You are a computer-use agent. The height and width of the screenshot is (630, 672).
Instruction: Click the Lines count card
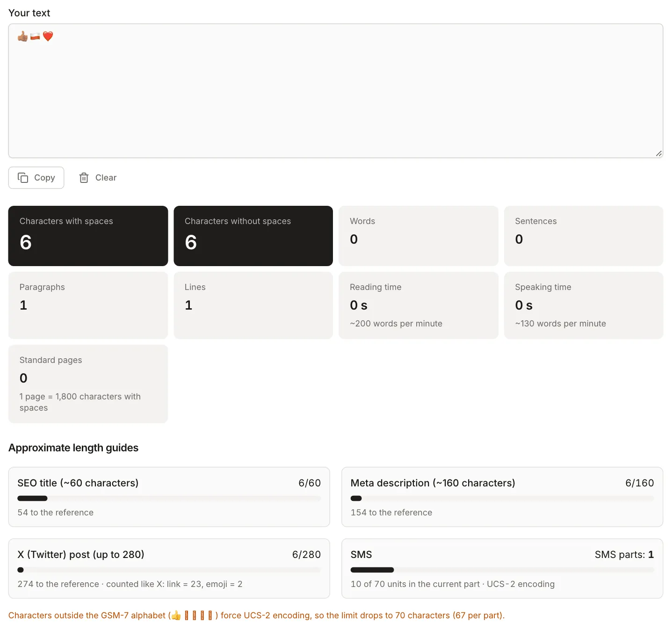pos(253,305)
